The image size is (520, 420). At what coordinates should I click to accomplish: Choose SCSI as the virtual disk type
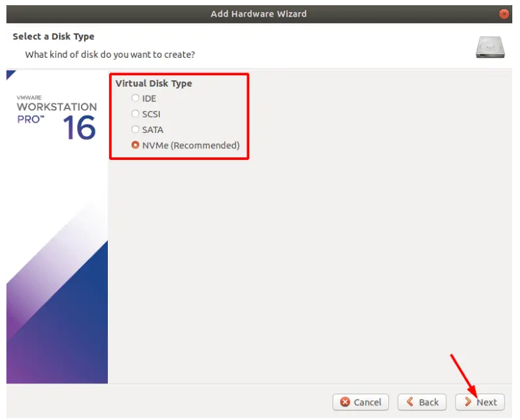[x=135, y=114]
